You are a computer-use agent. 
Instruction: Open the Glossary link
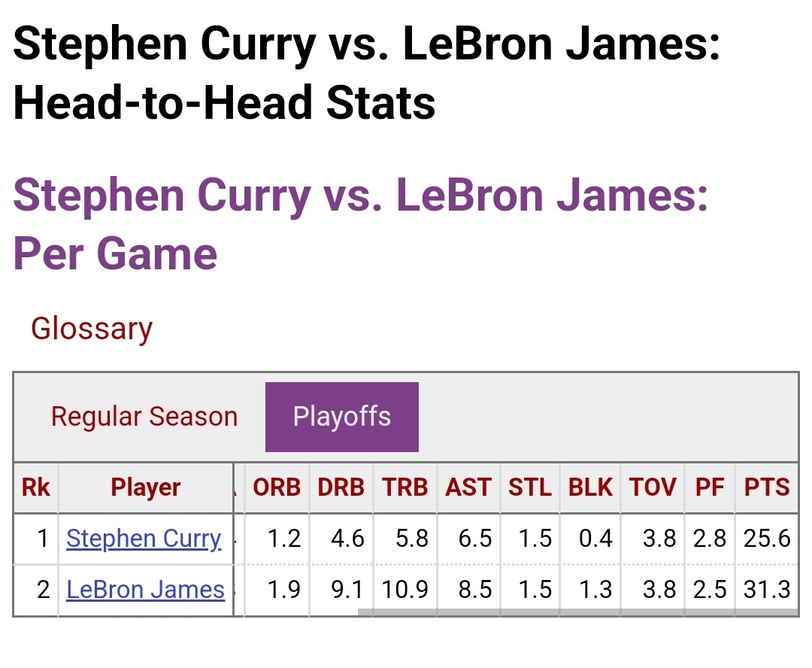pyautogui.click(x=91, y=329)
